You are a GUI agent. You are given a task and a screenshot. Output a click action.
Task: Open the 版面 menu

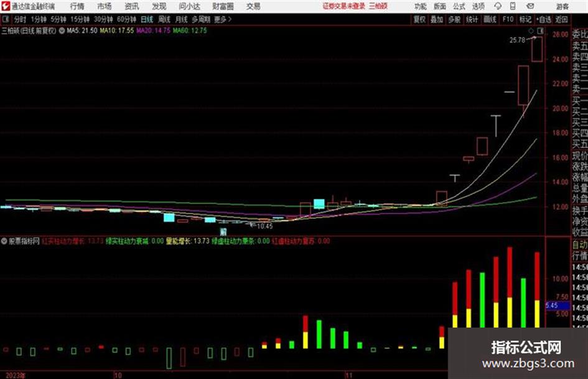coord(440,6)
